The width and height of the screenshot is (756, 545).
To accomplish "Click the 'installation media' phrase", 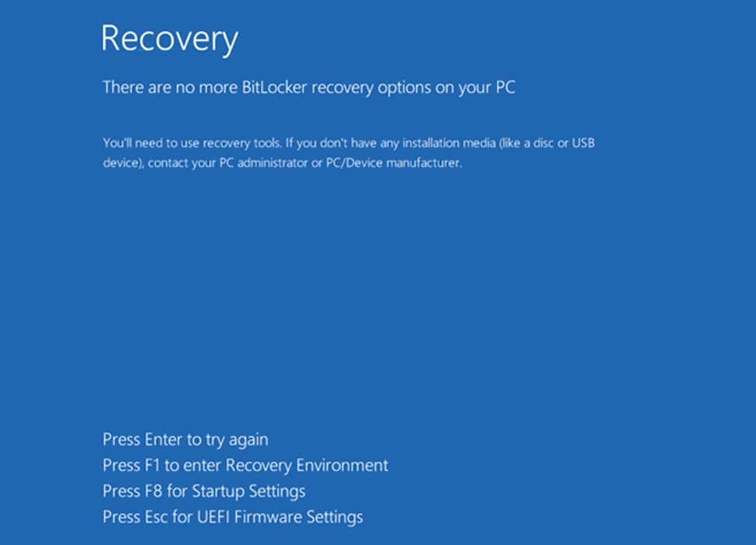I will pos(449,143).
